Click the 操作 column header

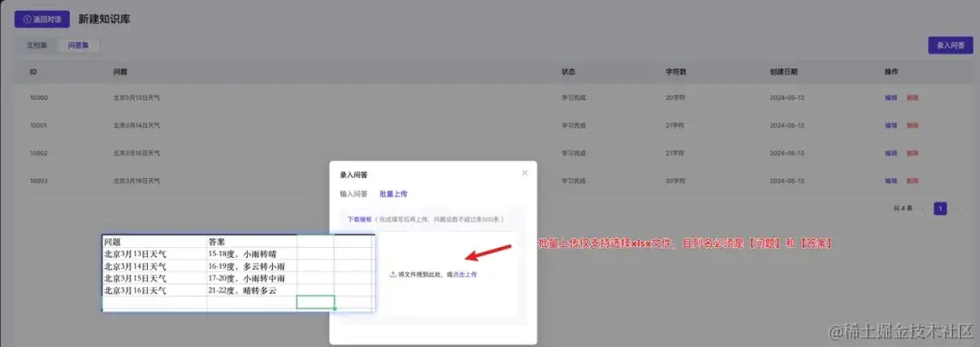[891, 72]
